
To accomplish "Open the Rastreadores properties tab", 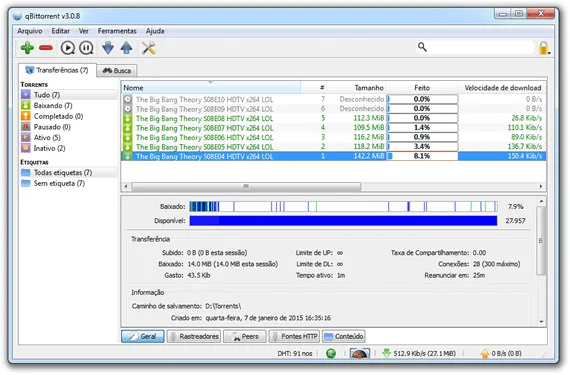I will click(194, 336).
